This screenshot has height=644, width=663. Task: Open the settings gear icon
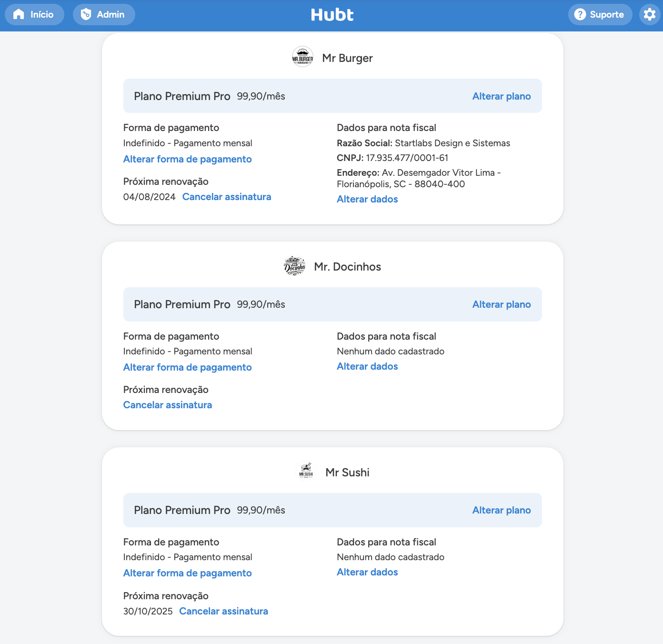click(650, 14)
